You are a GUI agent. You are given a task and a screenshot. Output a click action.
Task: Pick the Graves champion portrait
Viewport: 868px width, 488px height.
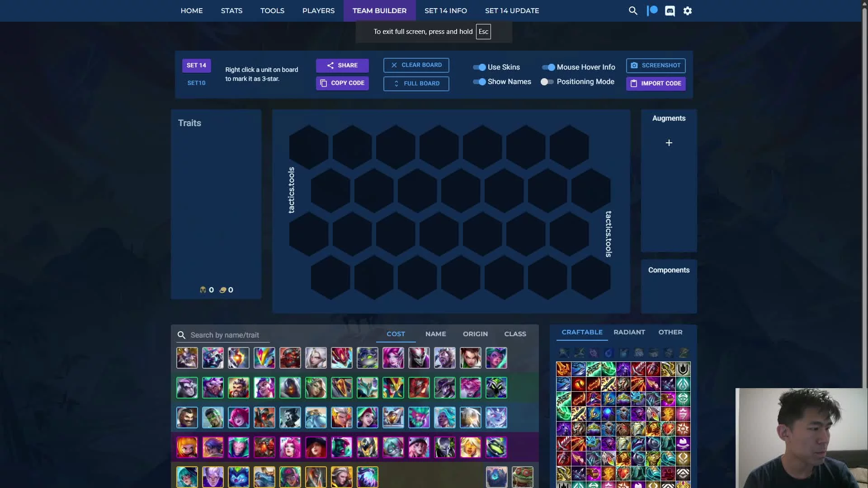[x=239, y=388]
